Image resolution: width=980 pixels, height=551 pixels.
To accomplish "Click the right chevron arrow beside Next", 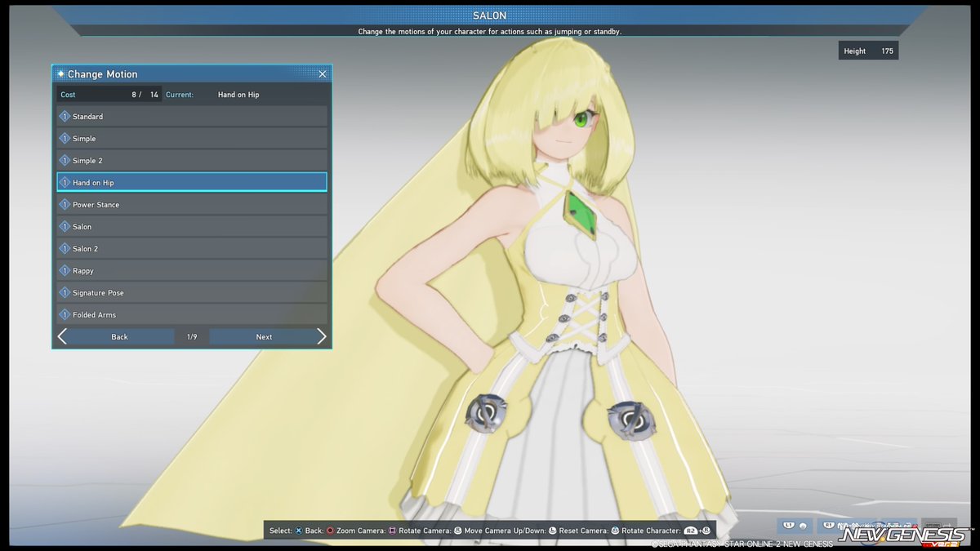I will 322,336.
